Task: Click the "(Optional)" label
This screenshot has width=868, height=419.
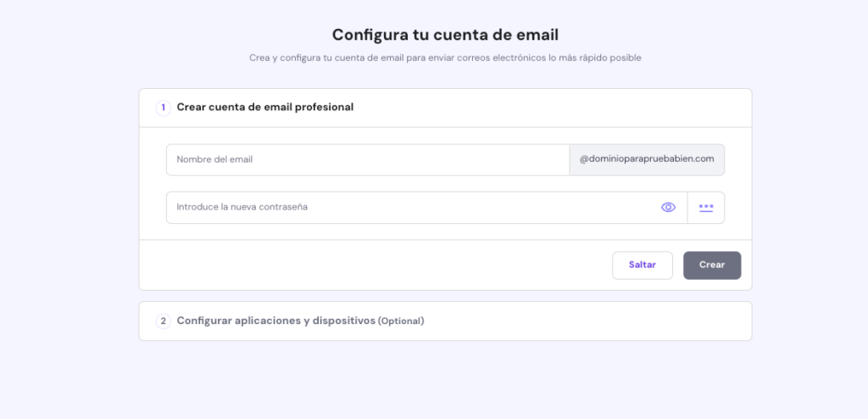Action: [401, 321]
